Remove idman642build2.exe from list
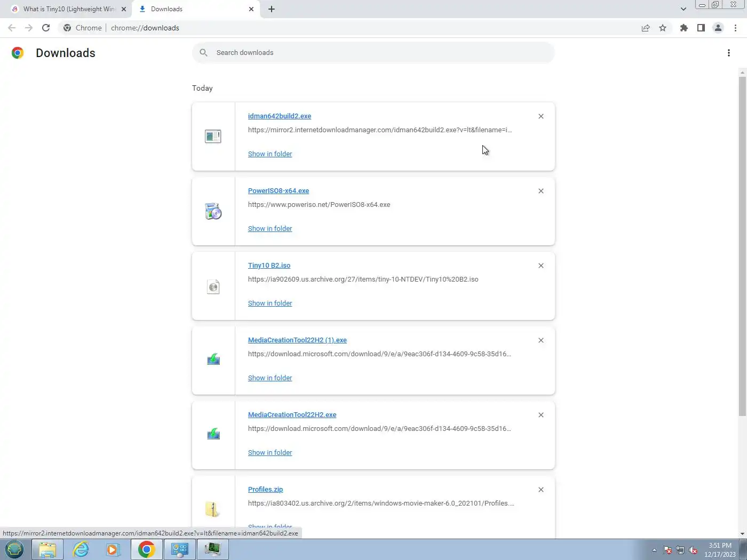The image size is (747, 560). (541, 116)
